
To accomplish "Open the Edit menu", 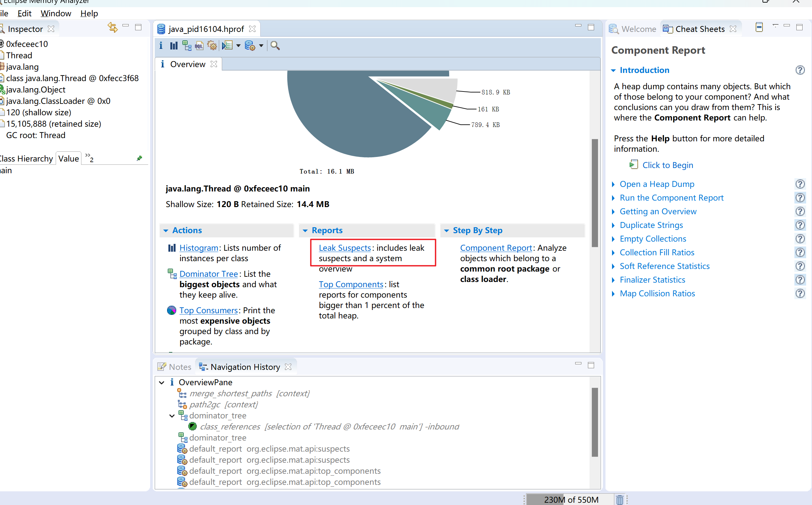I will point(24,14).
